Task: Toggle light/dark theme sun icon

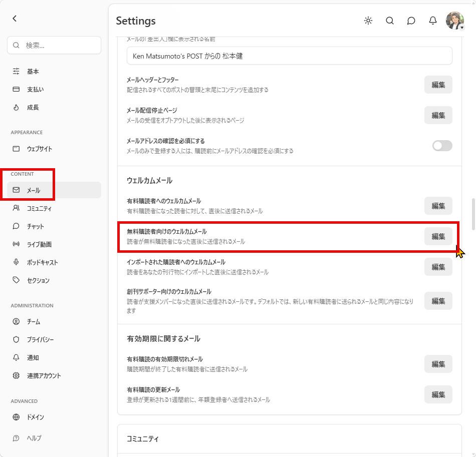Action: (x=368, y=21)
